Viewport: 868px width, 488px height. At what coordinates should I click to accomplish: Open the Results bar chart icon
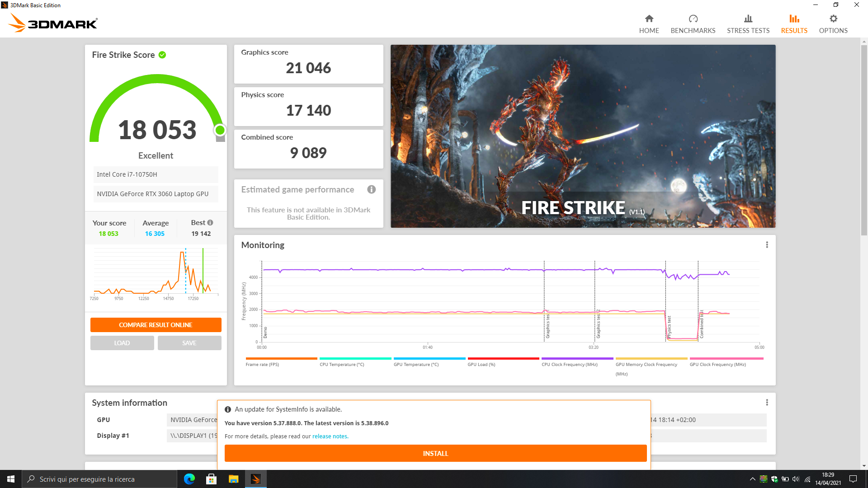pos(794,19)
